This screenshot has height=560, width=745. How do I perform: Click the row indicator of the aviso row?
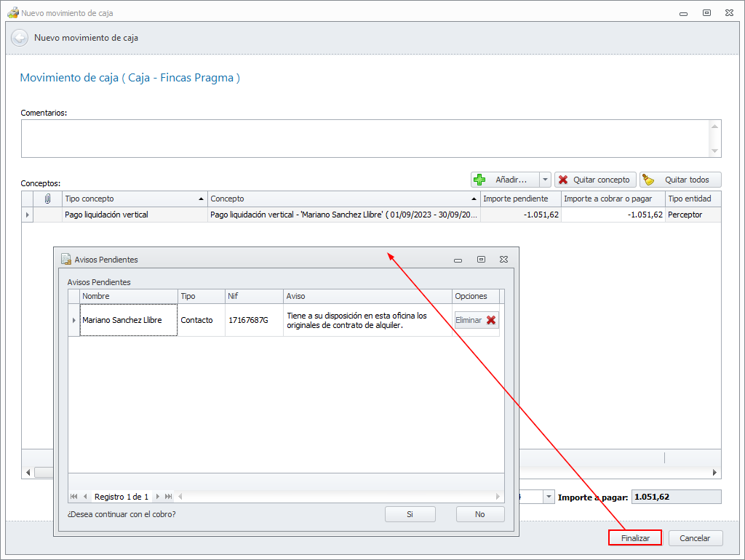point(73,320)
